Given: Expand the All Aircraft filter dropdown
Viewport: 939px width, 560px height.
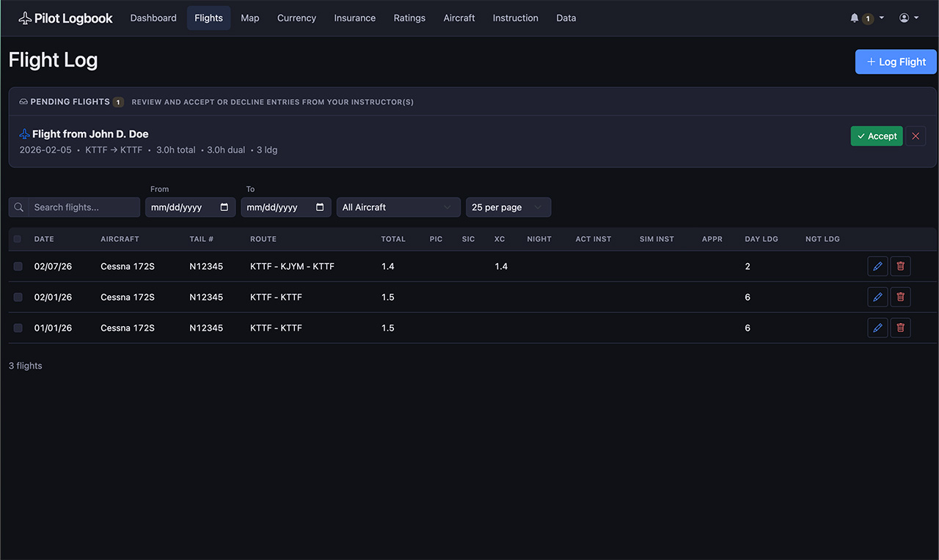Looking at the screenshot, I should (398, 207).
